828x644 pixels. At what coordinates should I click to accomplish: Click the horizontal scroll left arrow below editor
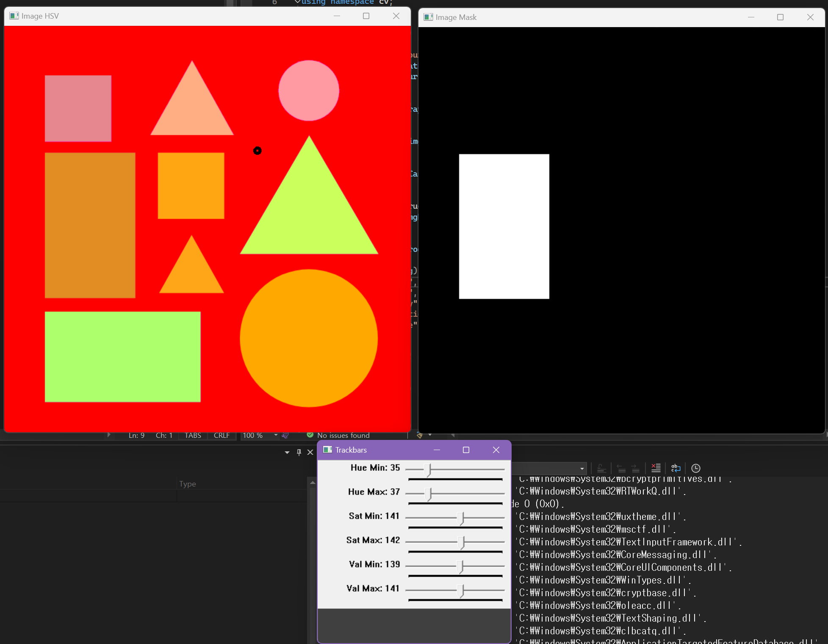pyautogui.click(x=453, y=435)
